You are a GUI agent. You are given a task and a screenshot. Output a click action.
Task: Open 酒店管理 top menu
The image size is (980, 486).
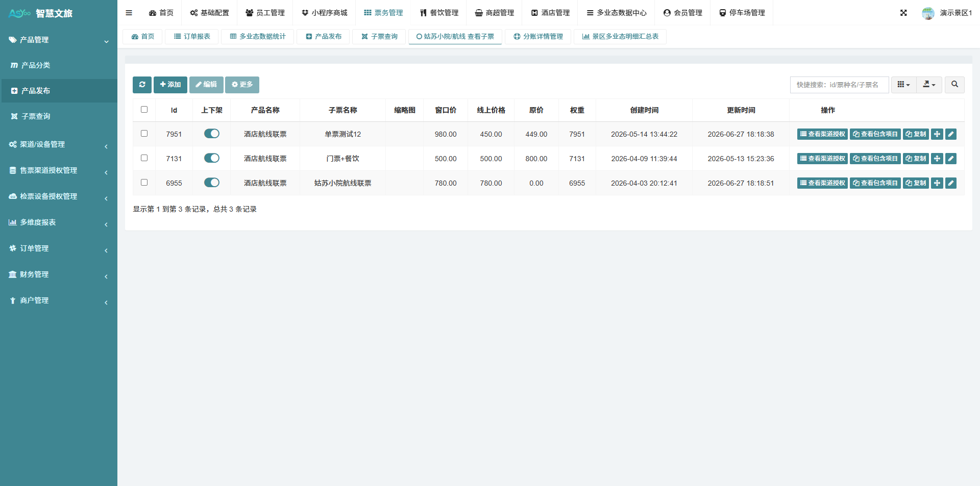pyautogui.click(x=550, y=13)
